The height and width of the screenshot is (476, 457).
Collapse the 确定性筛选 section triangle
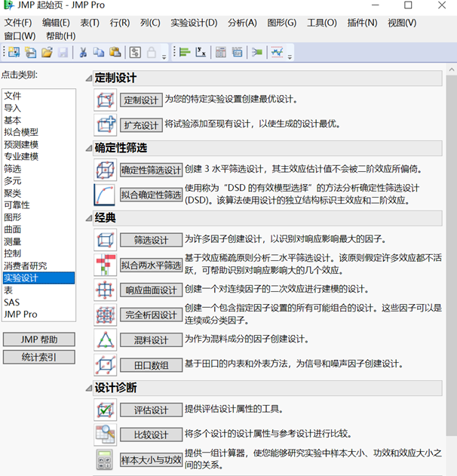point(89,148)
